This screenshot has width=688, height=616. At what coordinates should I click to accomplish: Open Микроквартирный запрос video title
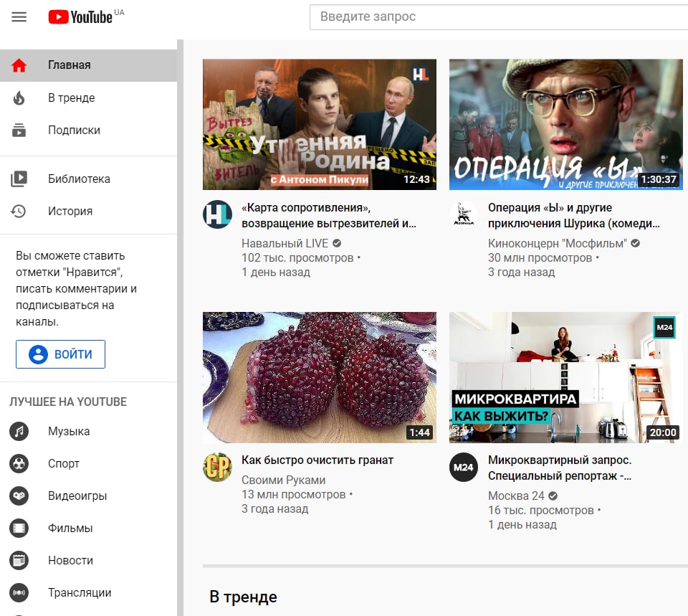[560, 468]
